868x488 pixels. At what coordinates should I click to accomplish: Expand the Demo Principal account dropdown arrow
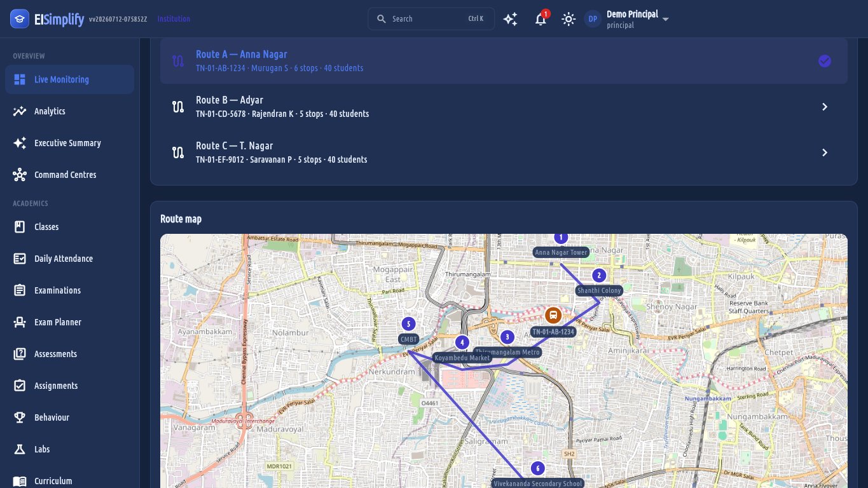[x=666, y=19]
